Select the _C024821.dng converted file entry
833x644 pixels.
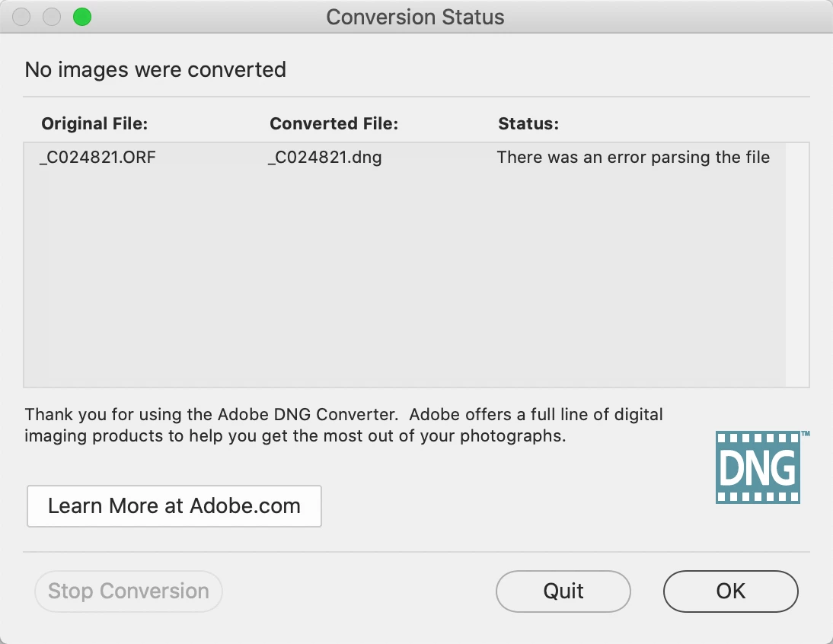pos(325,158)
